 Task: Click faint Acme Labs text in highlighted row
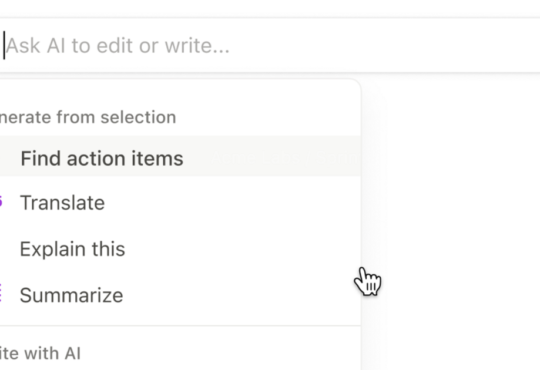(x=293, y=158)
